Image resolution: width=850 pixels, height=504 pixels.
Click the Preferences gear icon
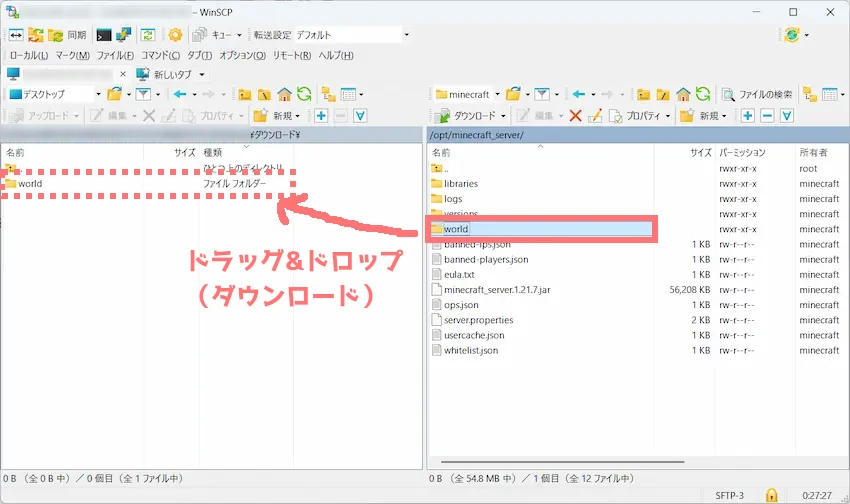point(175,35)
